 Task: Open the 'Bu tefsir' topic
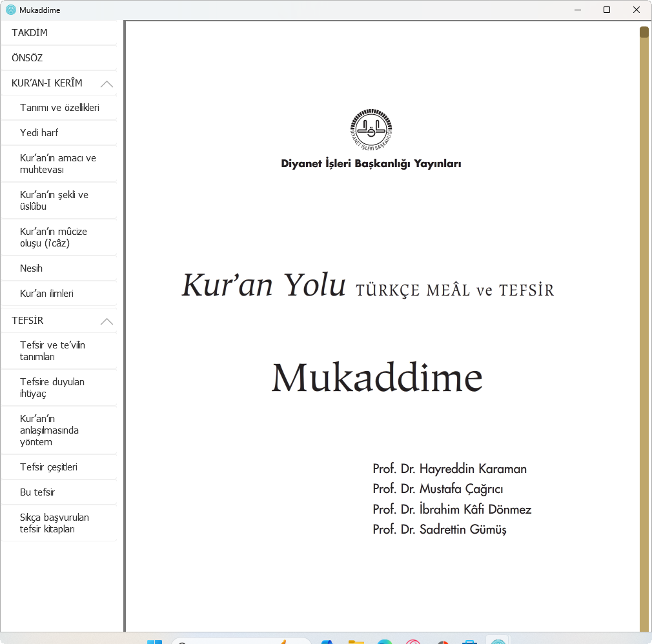coord(59,492)
